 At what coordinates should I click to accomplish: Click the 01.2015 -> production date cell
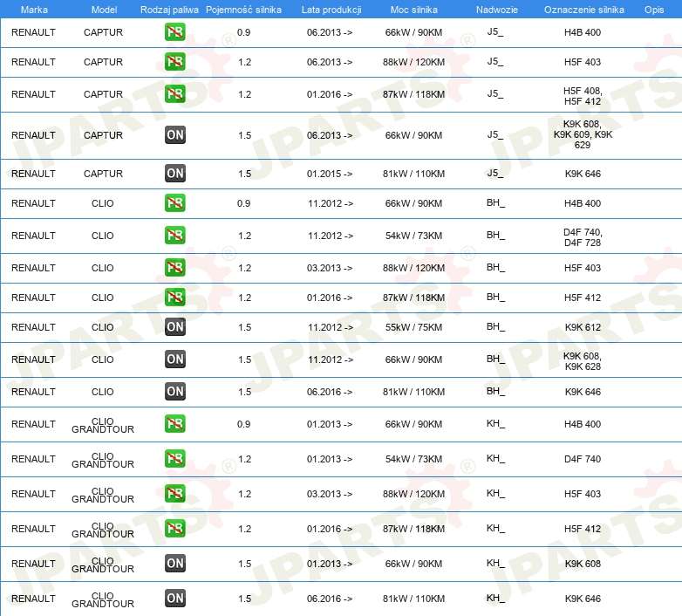click(x=330, y=174)
